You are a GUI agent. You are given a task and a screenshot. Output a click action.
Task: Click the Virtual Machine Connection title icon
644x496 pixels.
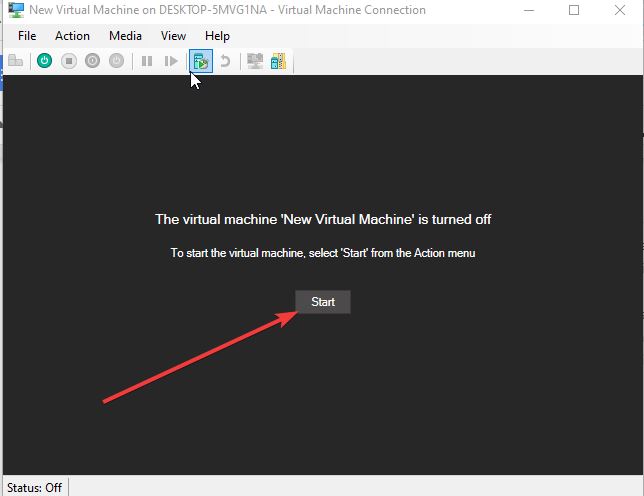[x=16, y=10]
